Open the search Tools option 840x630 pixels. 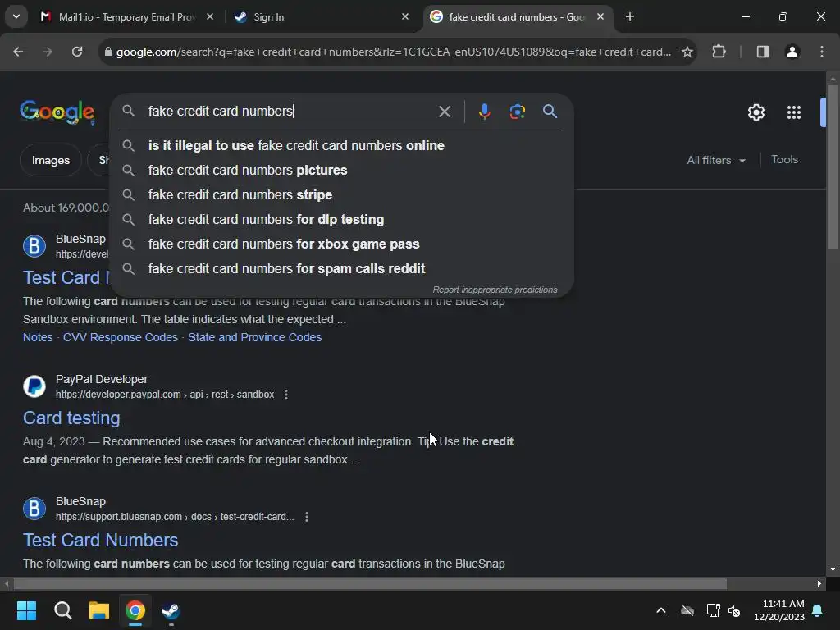[x=784, y=160]
